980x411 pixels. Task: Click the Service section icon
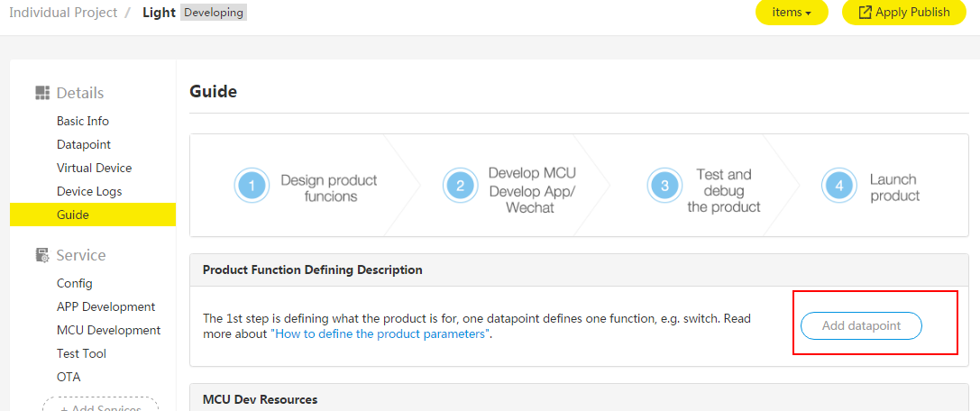pos(42,255)
